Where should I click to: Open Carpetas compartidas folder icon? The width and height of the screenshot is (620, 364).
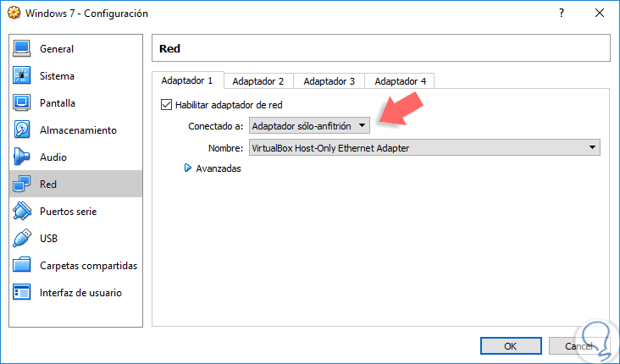click(22, 266)
